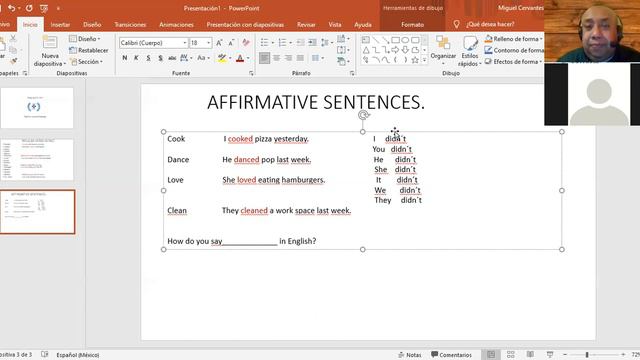The width and height of the screenshot is (640, 360).
Task: Apply text shadow with the S shadow icon
Action: coord(160,58)
